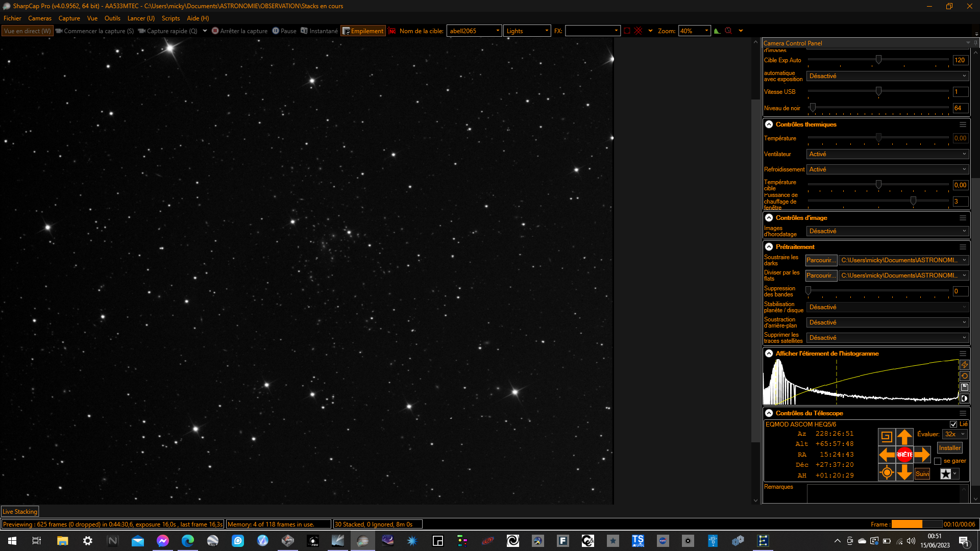Click the red reticule crosshair icon in the toolbar
Screen dimensions: 980x551
coord(638,31)
